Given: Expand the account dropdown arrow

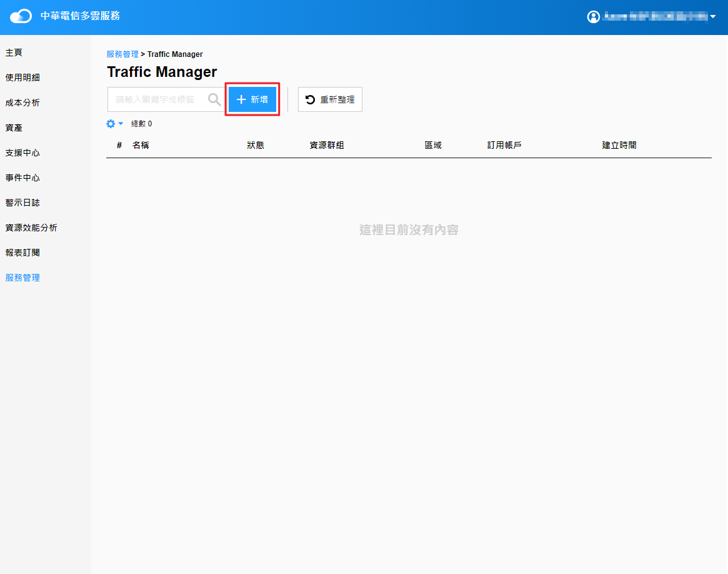Looking at the screenshot, I should click(x=712, y=17).
